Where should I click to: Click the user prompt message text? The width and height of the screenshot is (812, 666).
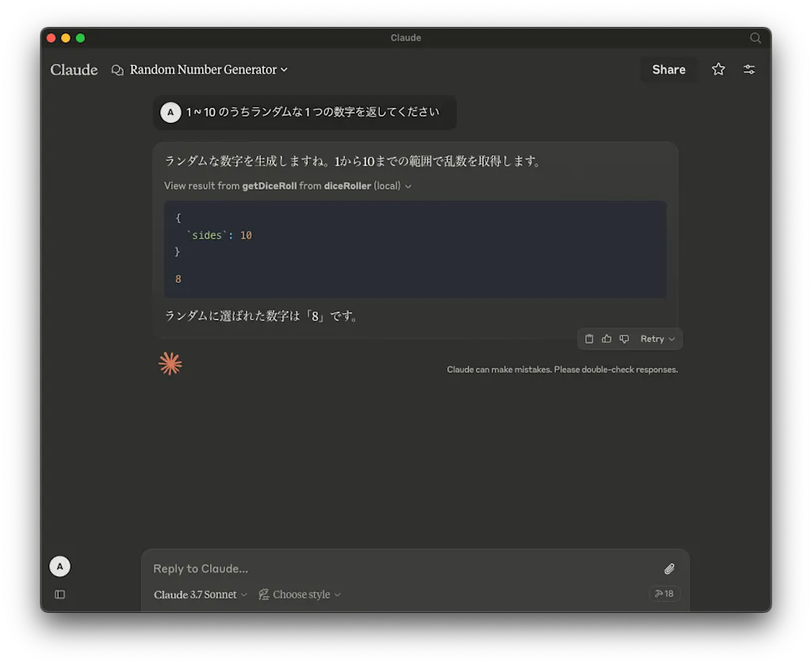click(x=312, y=112)
